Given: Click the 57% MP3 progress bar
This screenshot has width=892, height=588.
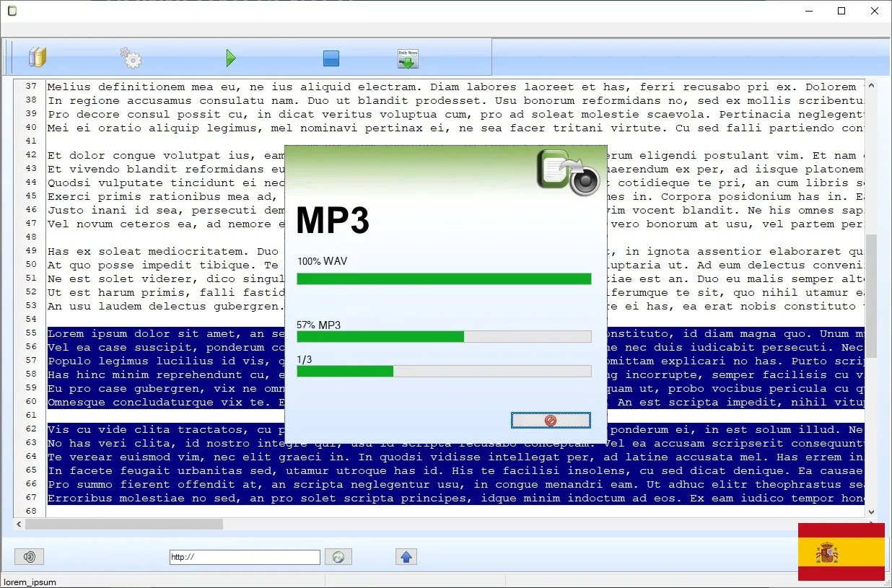Looking at the screenshot, I should [444, 336].
